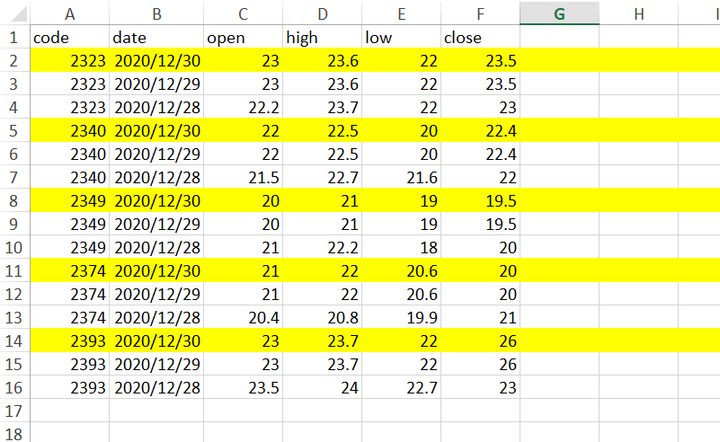Screen dimensions: 720x442
Task: Select low value 20.6 in row 12
Action: coord(401,294)
